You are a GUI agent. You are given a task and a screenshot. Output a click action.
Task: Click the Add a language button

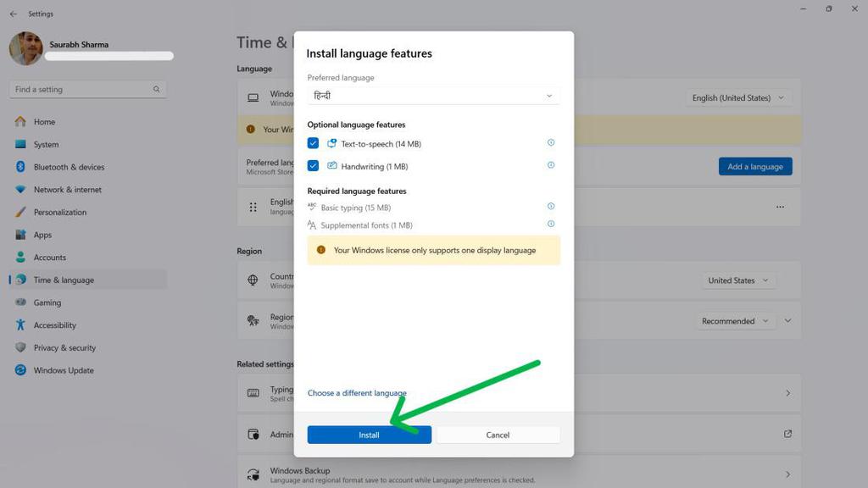tap(755, 167)
